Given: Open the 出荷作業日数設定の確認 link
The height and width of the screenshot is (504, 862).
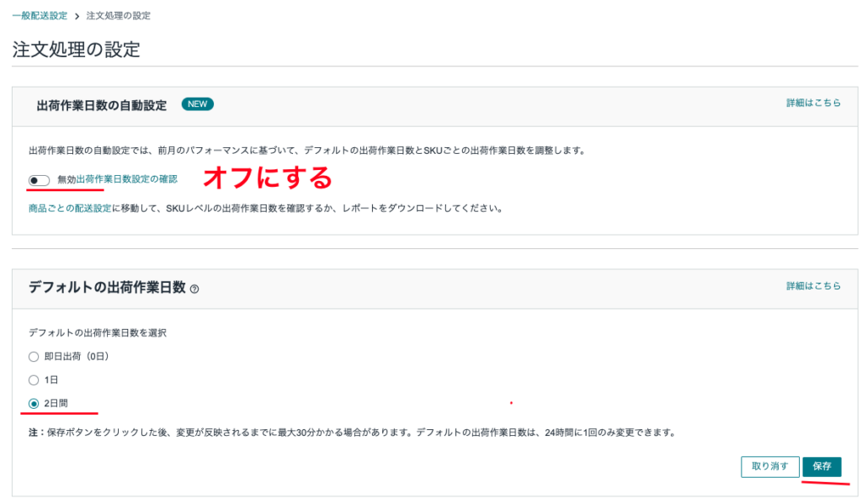Looking at the screenshot, I should click(x=126, y=179).
